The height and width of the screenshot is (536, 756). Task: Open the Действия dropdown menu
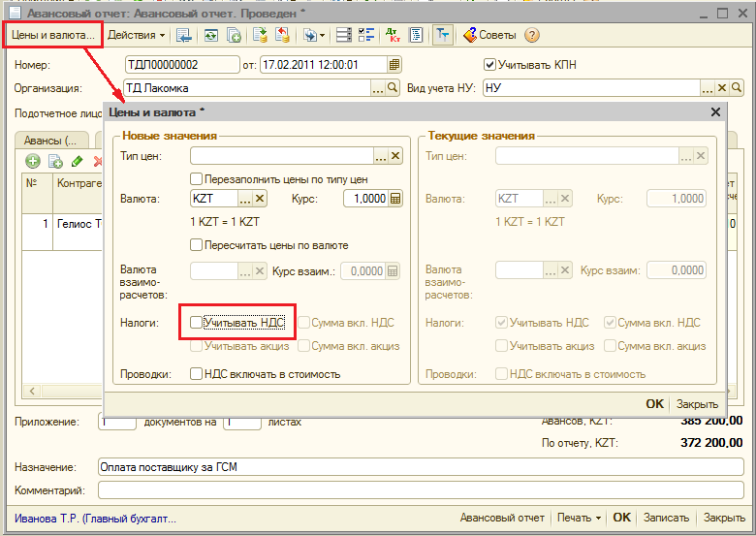[x=136, y=35]
